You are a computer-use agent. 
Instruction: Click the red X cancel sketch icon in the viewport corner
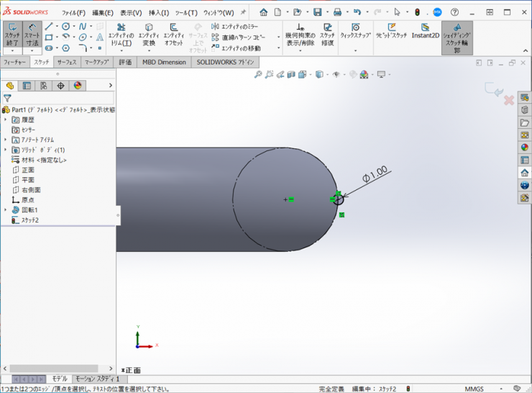[x=508, y=101]
